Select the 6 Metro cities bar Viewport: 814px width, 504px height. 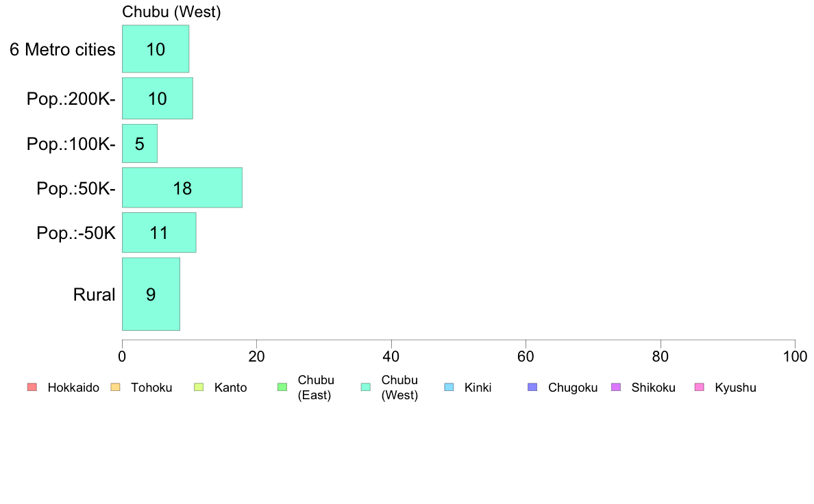pos(156,49)
